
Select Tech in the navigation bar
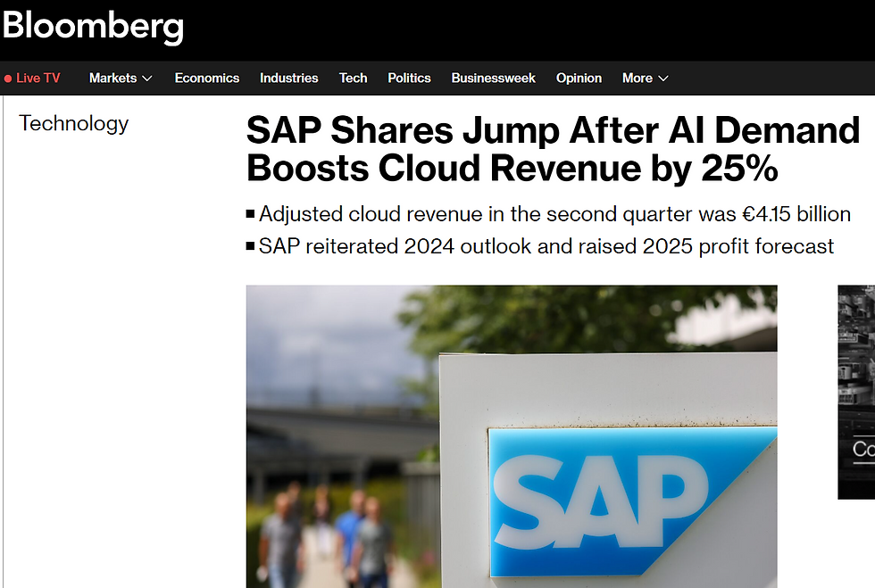point(353,79)
